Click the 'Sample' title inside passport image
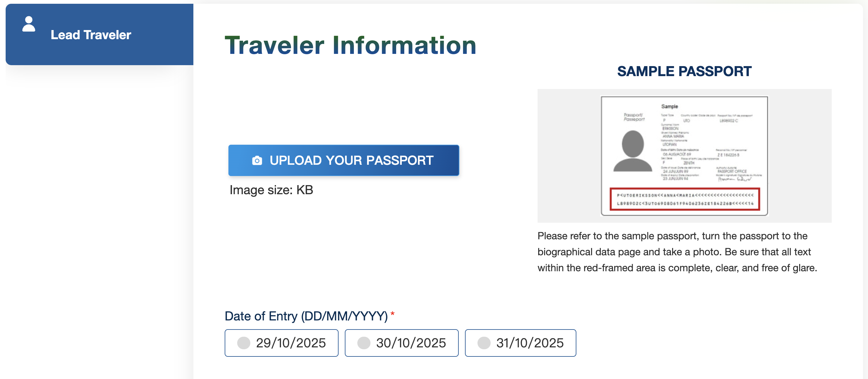The width and height of the screenshot is (868, 379). 669,106
